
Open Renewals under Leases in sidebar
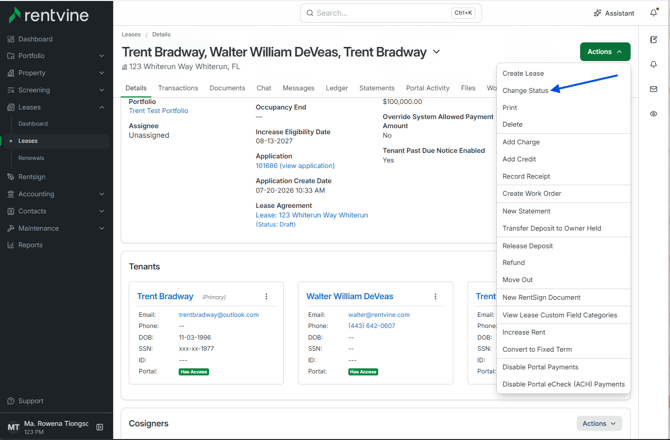tap(31, 158)
